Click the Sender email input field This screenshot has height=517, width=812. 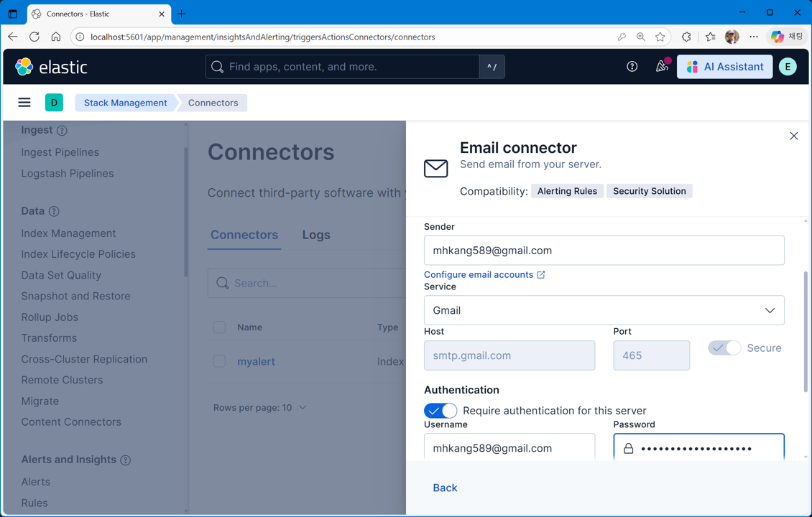pos(604,251)
